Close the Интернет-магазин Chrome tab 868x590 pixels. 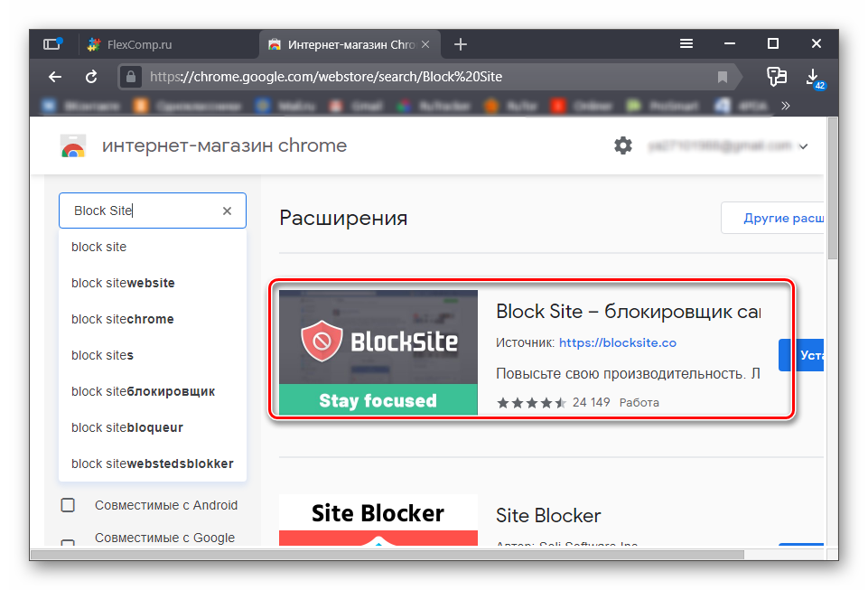[425, 44]
